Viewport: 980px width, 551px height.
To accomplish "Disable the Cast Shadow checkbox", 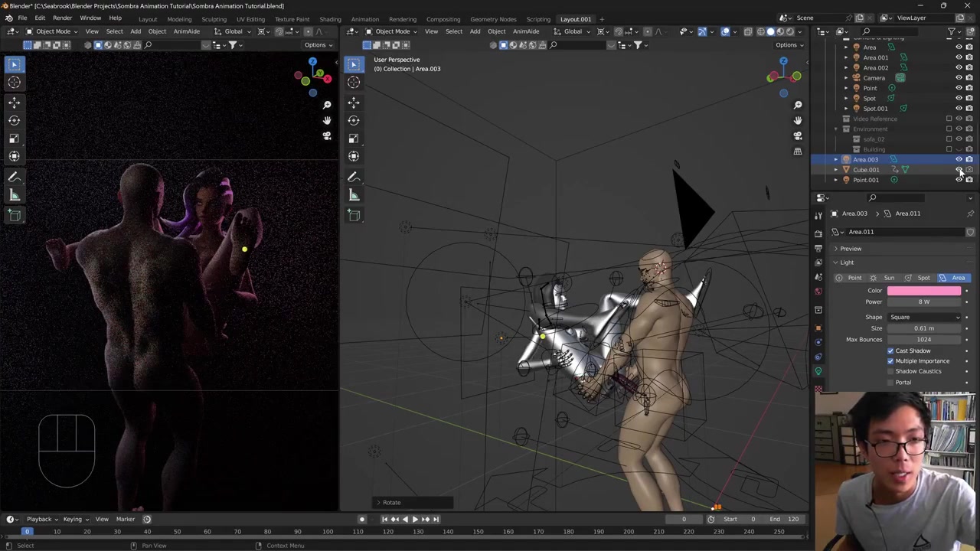I will click(x=890, y=350).
